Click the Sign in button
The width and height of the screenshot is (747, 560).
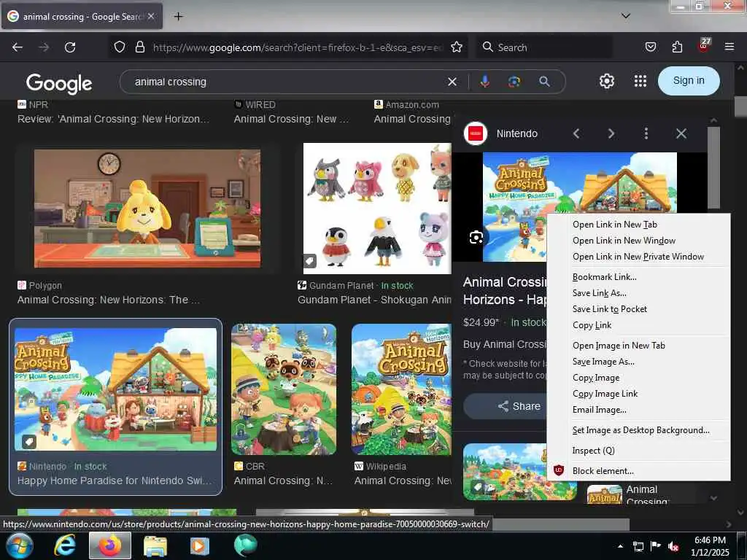click(689, 81)
